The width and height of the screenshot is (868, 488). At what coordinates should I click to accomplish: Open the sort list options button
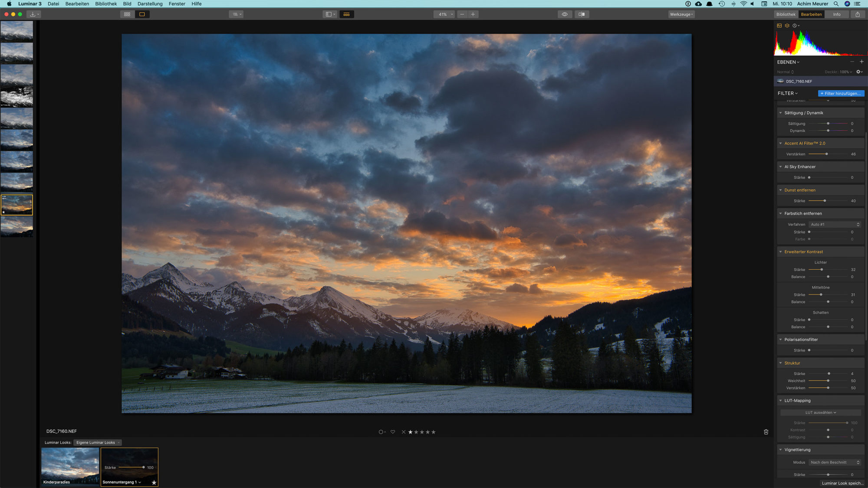[237, 14]
